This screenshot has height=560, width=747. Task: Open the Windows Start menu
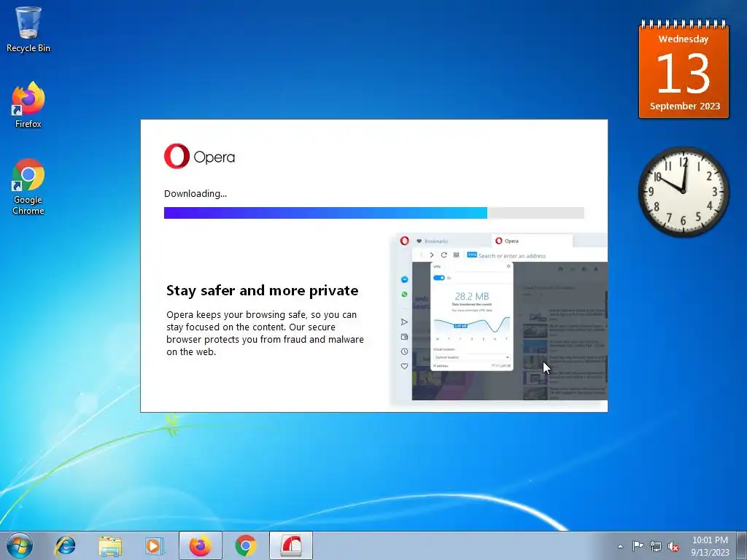click(20, 545)
